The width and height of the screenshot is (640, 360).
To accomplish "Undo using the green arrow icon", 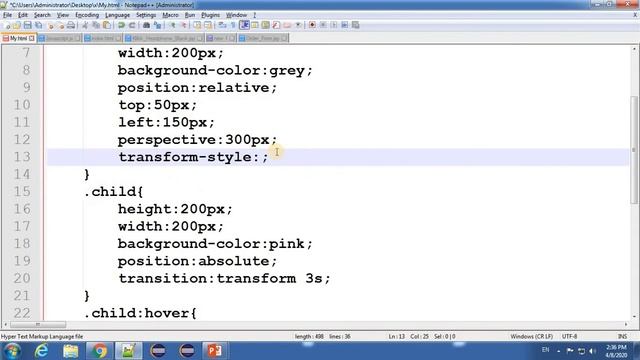I will (x=121, y=25).
